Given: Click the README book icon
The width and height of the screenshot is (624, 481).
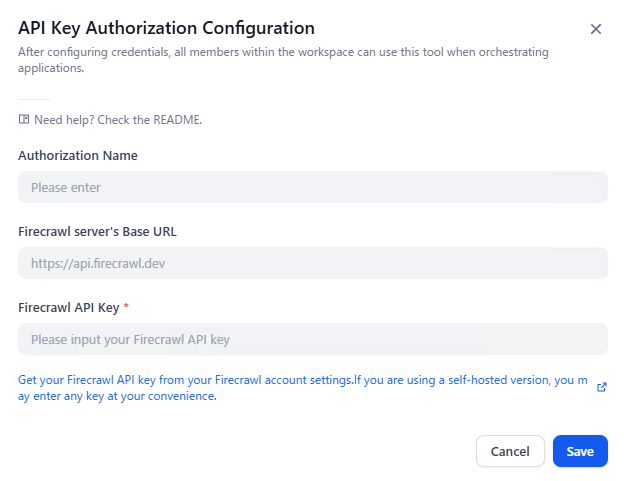Looking at the screenshot, I should click(24, 120).
